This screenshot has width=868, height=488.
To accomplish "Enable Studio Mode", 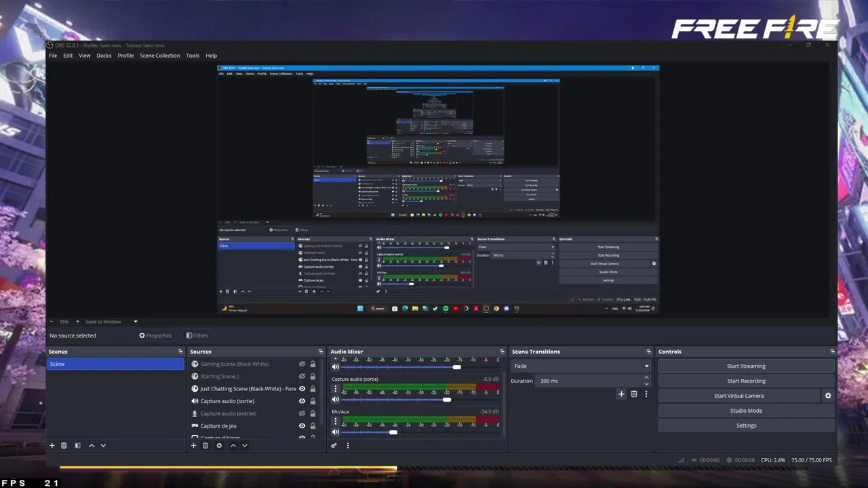I will 746,411.
